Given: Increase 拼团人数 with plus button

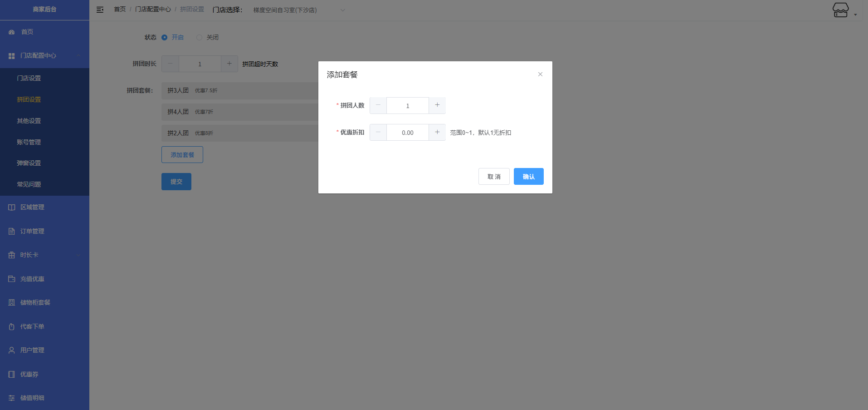Looking at the screenshot, I should click(x=437, y=105).
